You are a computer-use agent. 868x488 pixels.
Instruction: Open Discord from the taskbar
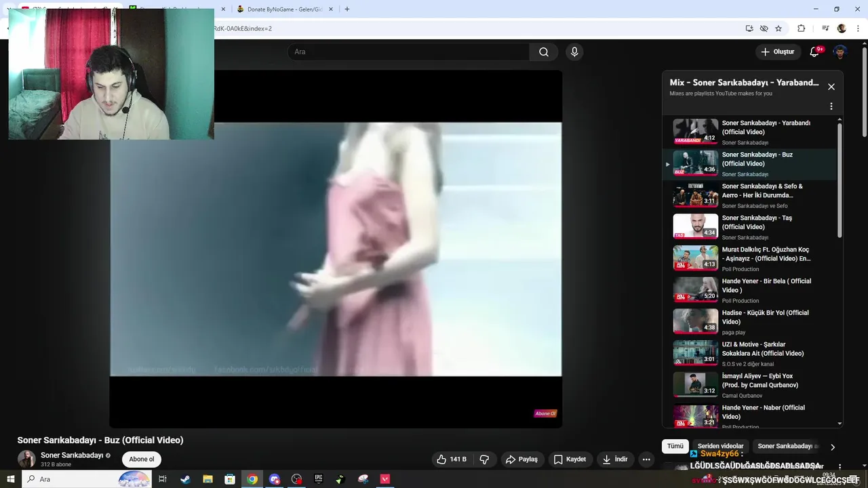[275, 479]
